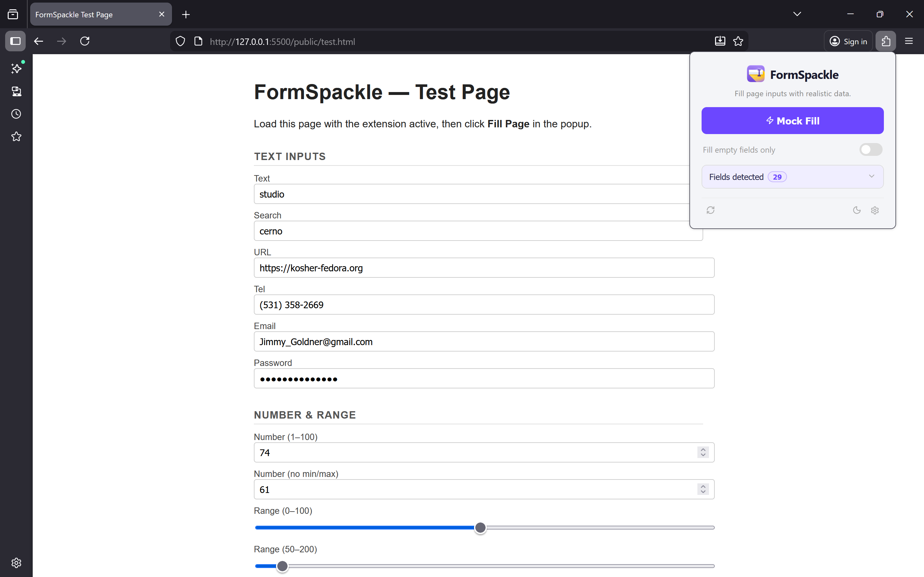Open the list all tabs chevron
The image size is (924, 577).
[x=797, y=14]
